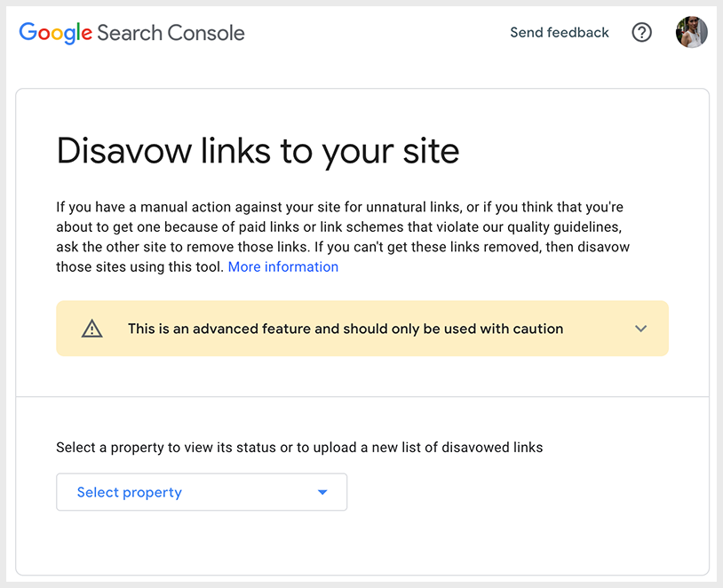
Task: Click the colorful Google logo
Action: [56, 33]
